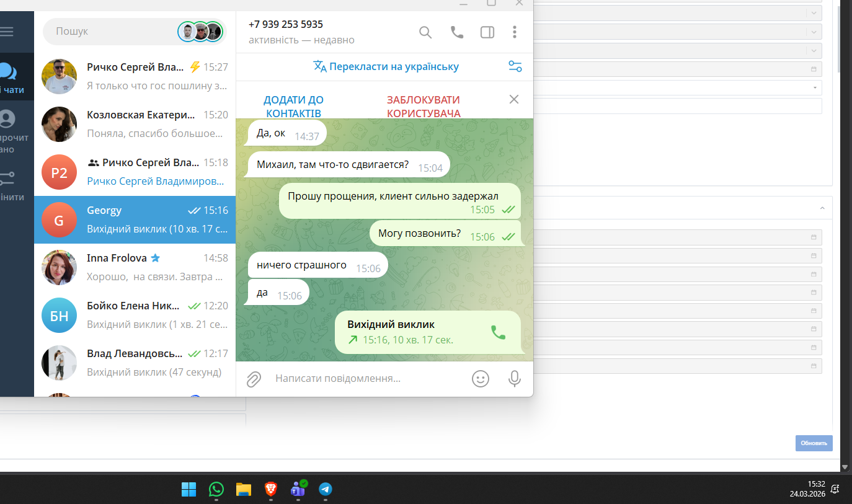Click the 'Вихідний виклик' call bubble title
Screen dimensions: 852x504
pyautogui.click(x=391, y=324)
